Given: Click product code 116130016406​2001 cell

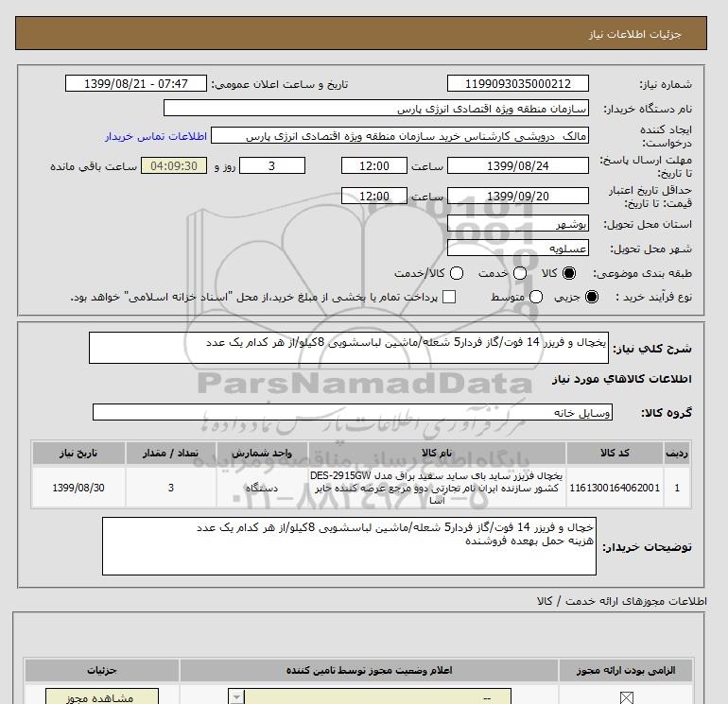Looking at the screenshot, I should pyautogui.click(x=615, y=488).
